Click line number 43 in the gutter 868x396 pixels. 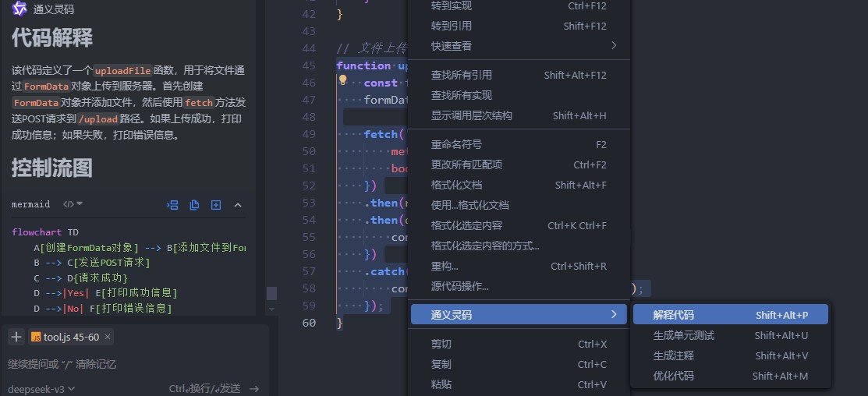tap(309, 31)
